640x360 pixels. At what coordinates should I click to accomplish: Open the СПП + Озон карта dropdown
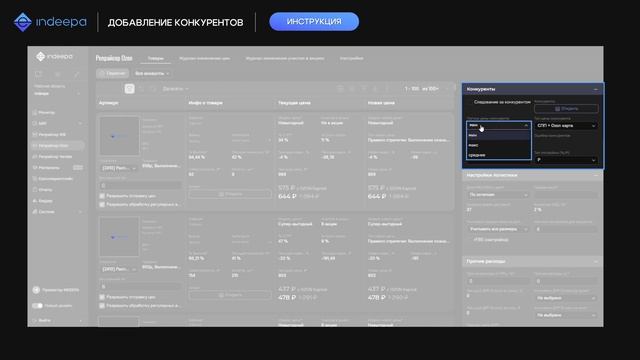(x=566, y=126)
